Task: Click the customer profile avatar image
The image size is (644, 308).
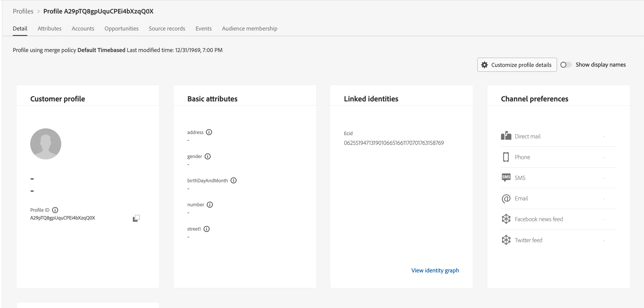Action: [x=46, y=144]
